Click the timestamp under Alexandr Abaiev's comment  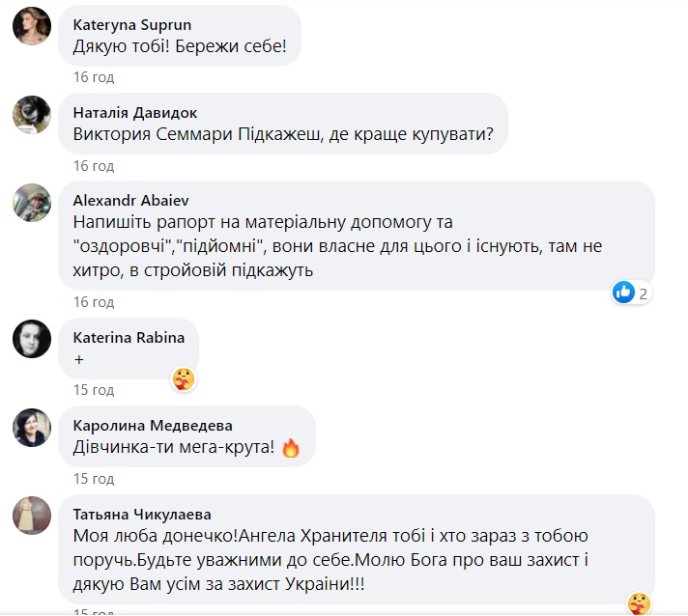point(94,302)
